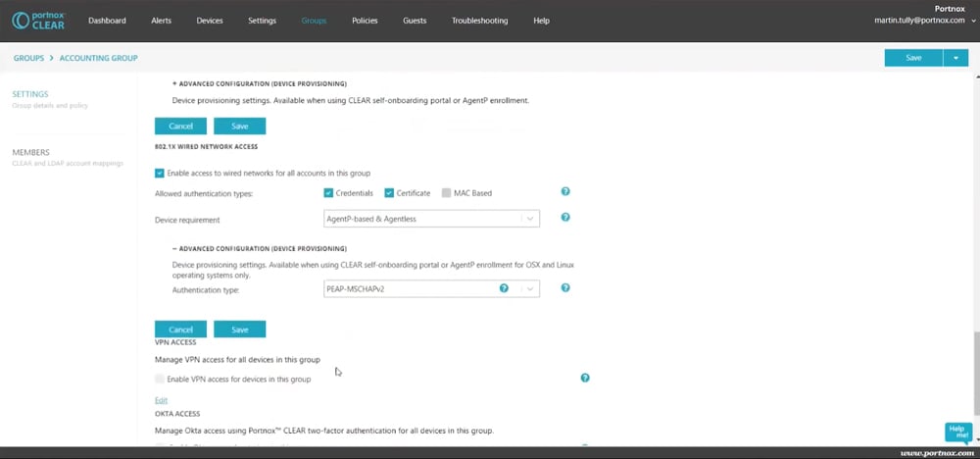Open the Policies menu
980x459 pixels.
365,21
